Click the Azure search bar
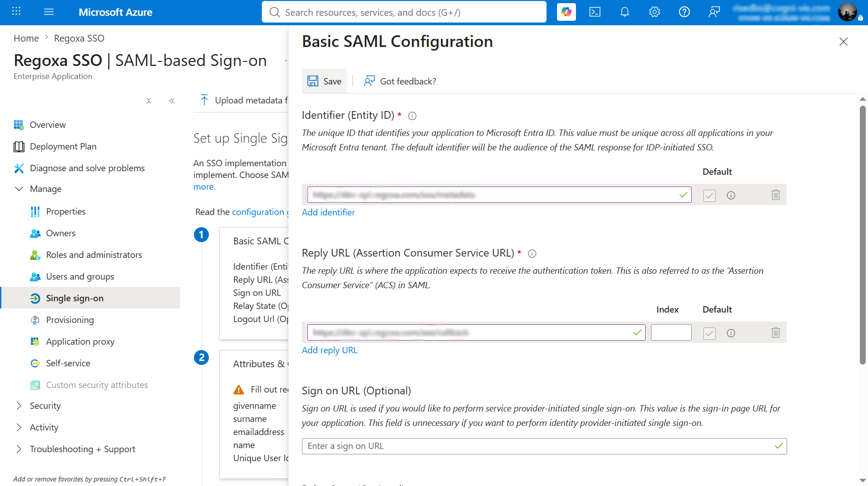This screenshot has height=486, width=868. click(404, 12)
